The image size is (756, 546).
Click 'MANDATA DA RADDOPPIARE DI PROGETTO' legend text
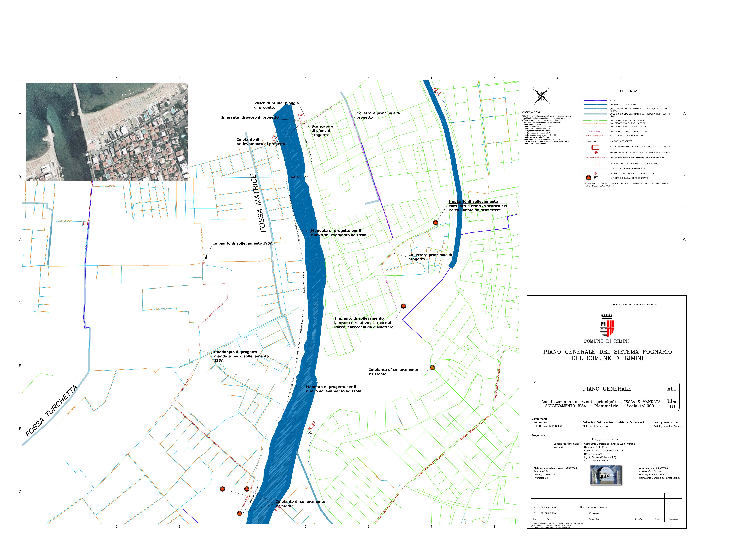(x=629, y=136)
